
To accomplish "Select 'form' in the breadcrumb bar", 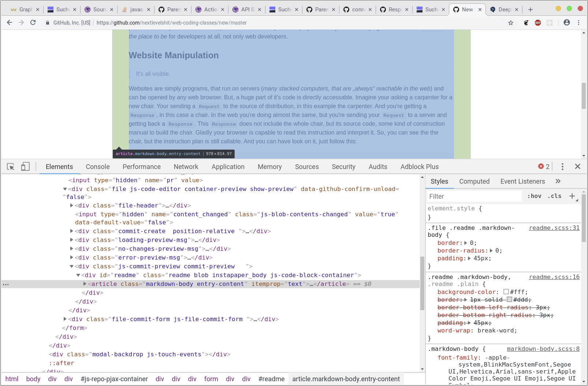I will 211,379.
